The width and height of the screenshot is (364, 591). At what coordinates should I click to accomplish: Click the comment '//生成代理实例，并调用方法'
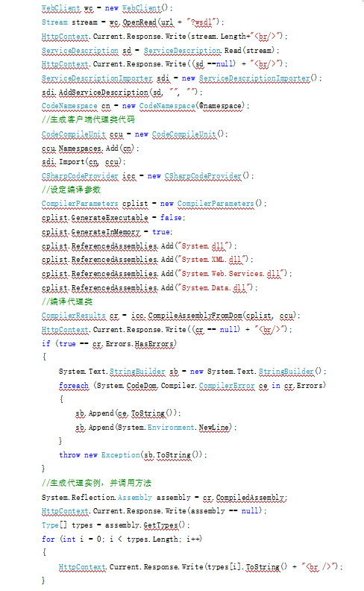[x=96, y=483]
